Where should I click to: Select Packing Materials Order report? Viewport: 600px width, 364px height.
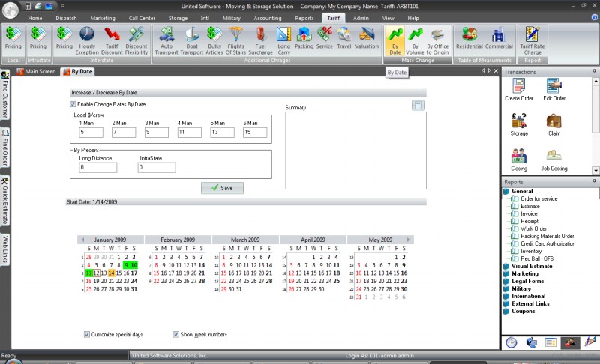547,237
